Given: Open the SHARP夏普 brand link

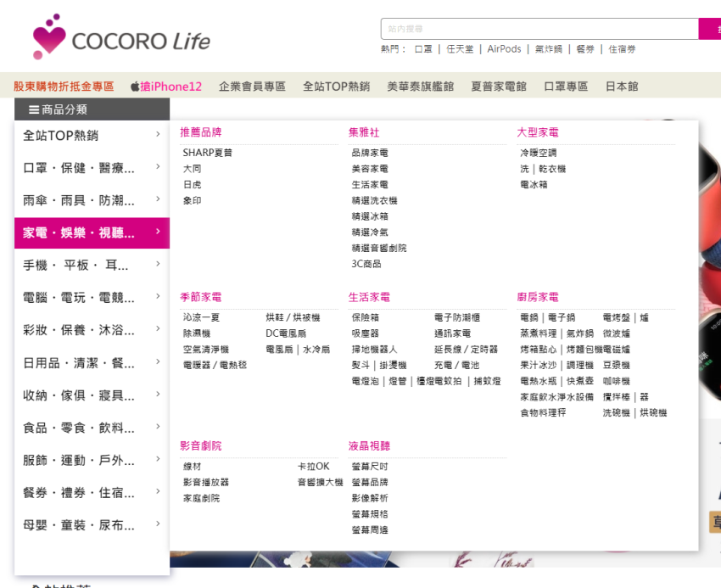Looking at the screenshot, I should 207,153.
